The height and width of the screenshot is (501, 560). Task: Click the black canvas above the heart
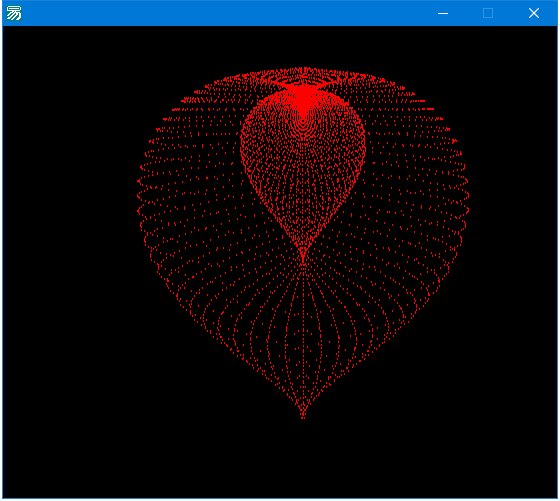(x=303, y=46)
